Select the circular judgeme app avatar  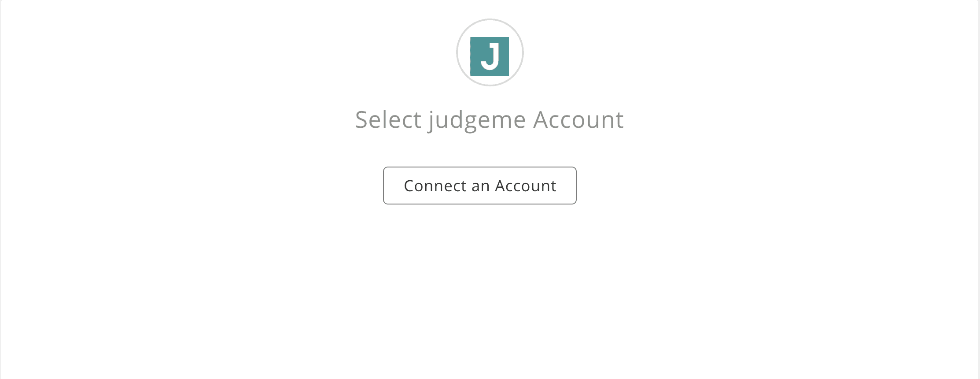pos(490,52)
